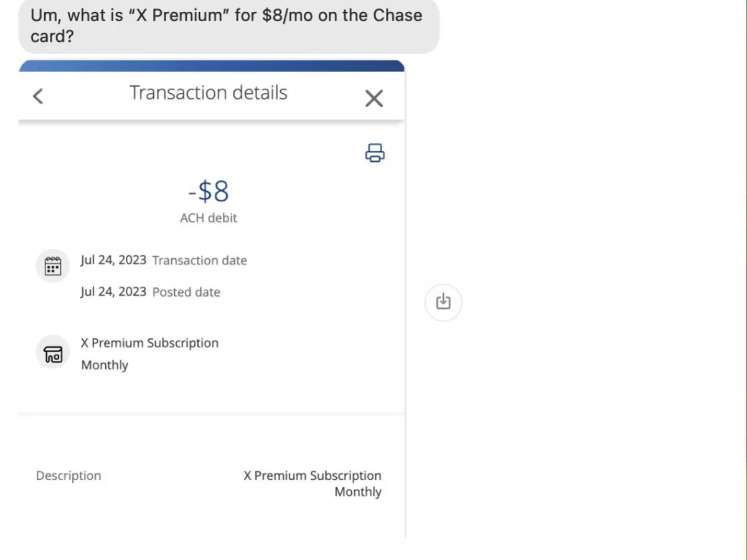Click the download arrow icon on the right
Screen dimensions: 747x560
click(443, 301)
